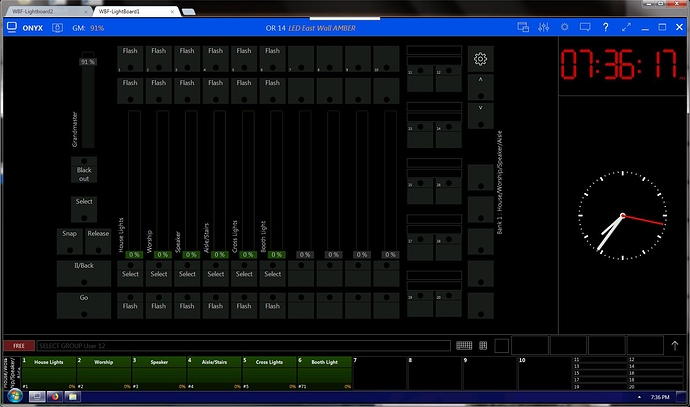Click the up arrow right of command line
This screenshot has width=690, height=407.
675,345
